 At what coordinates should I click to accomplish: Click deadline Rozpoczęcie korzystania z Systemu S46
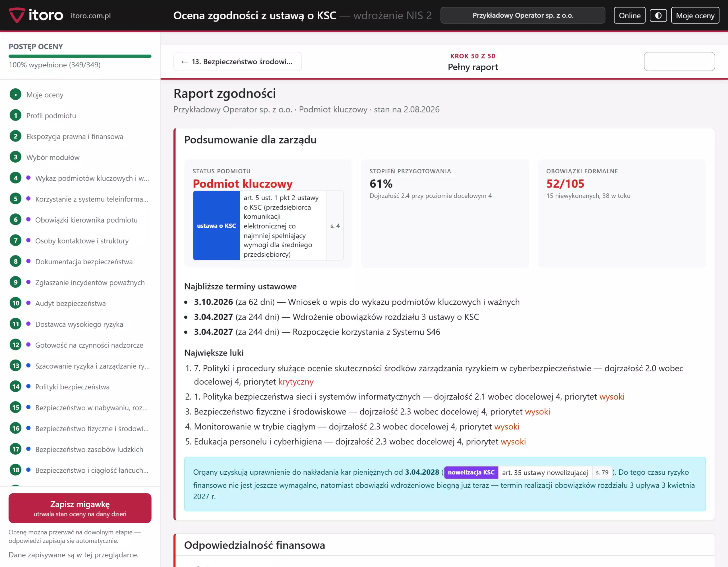click(x=317, y=332)
